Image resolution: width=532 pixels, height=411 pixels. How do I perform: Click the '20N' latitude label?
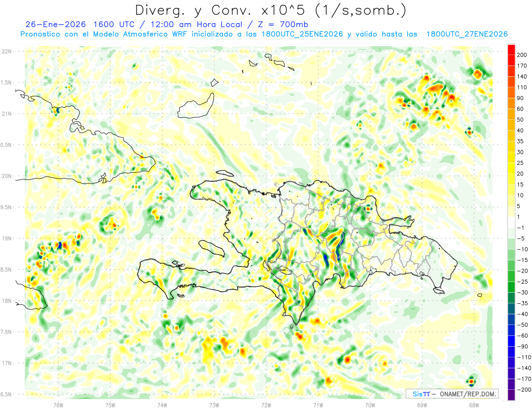tap(7, 176)
